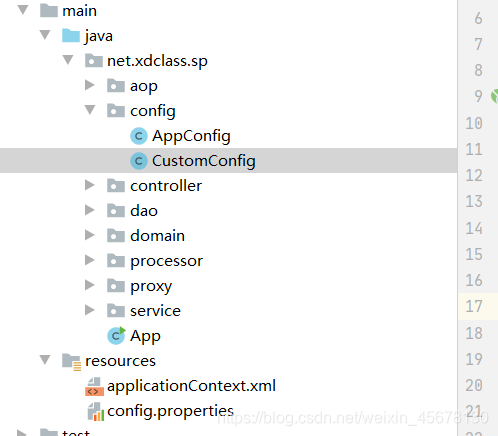The image size is (498, 436).
Task: Click the blue java source folder icon
Action: [x=71, y=35]
